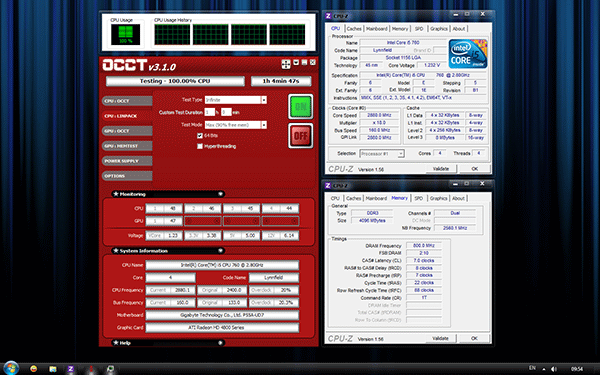Select the GPU : OCCT test tab
600x375 pixels.
[127, 131]
